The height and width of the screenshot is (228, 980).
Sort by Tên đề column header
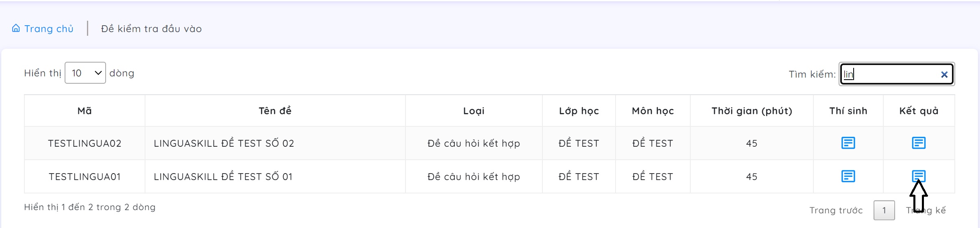pyautogui.click(x=275, y=111)
